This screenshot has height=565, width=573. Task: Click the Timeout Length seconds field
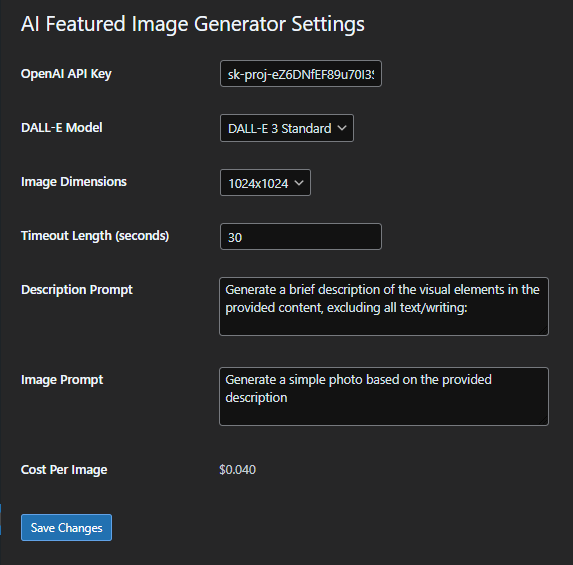point(301,237)
